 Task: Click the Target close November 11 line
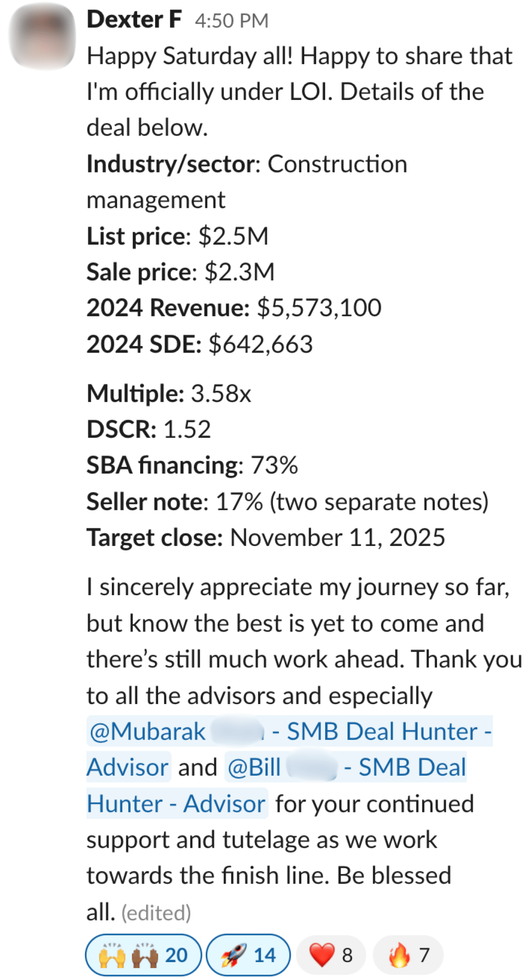[x=265, y=538]
